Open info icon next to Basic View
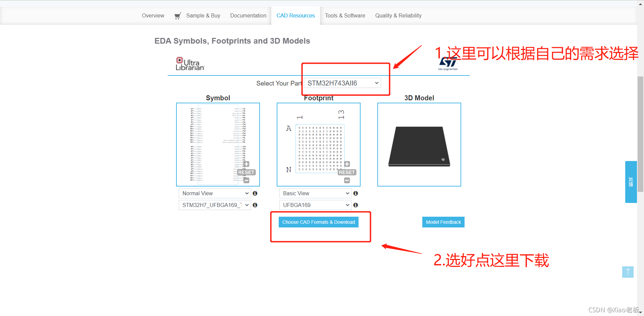The height and width of the screenshot is (316, 644). pyautogui.click(x=356, y=193)
